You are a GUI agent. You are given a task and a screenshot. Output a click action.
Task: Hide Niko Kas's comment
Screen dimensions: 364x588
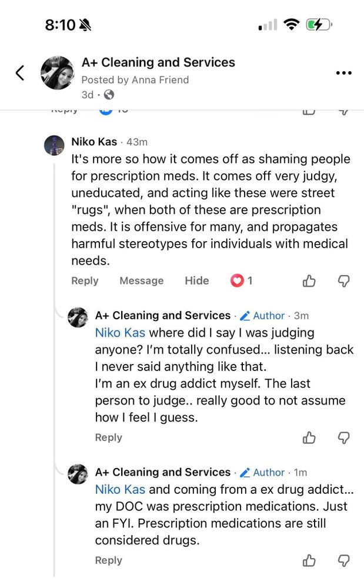tap(196, 281)
